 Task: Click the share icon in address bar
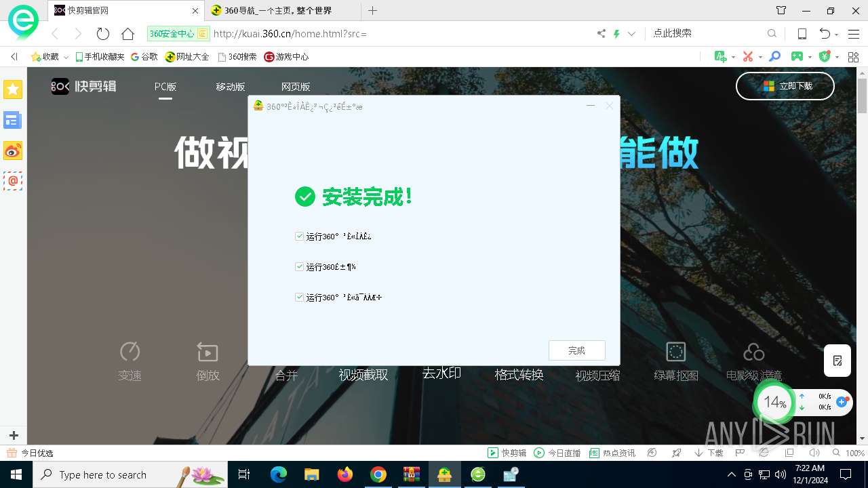(601, 33)
